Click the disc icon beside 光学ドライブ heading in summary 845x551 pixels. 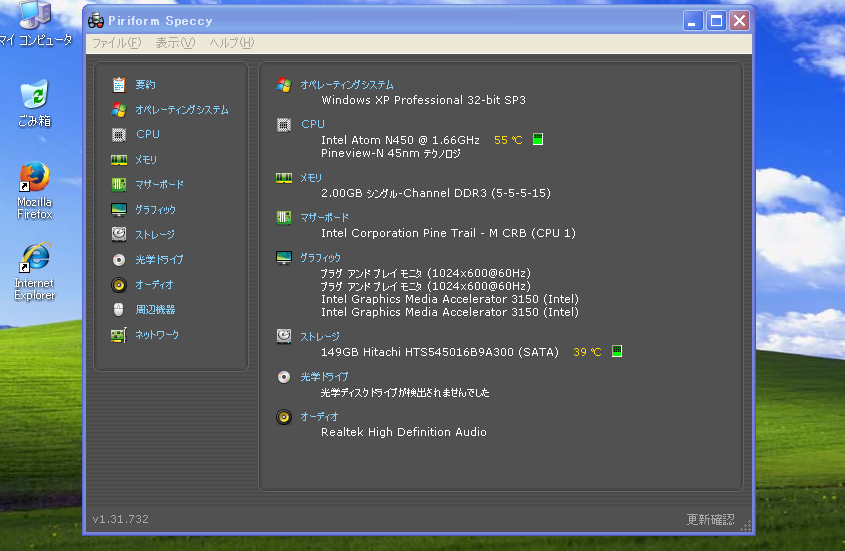[284, 377]
